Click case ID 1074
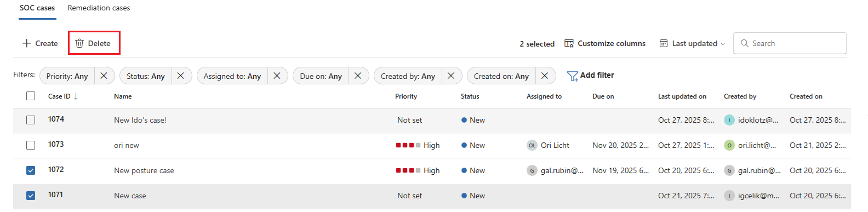 click(56, 119)
